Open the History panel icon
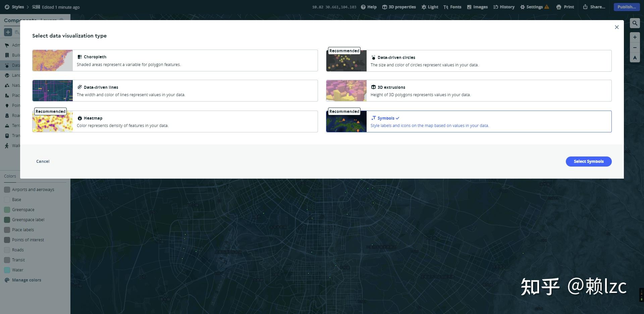 (x=503, y=7)
